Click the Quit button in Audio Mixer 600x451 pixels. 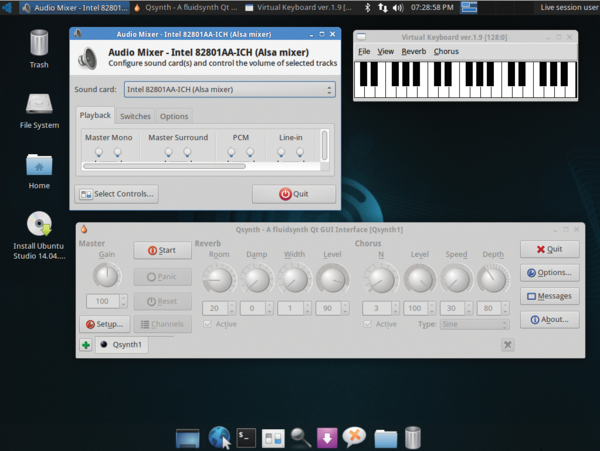tap(294, 194)
